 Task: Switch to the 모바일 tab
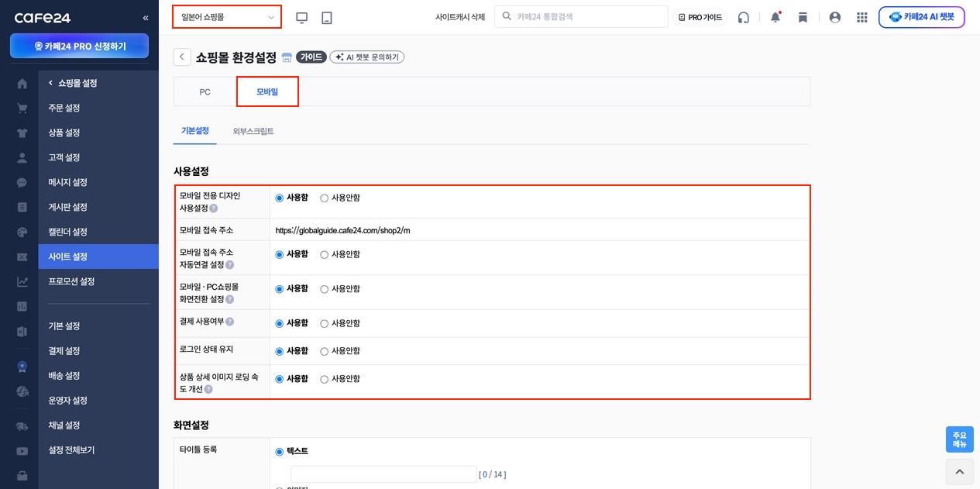click(267, 91)
